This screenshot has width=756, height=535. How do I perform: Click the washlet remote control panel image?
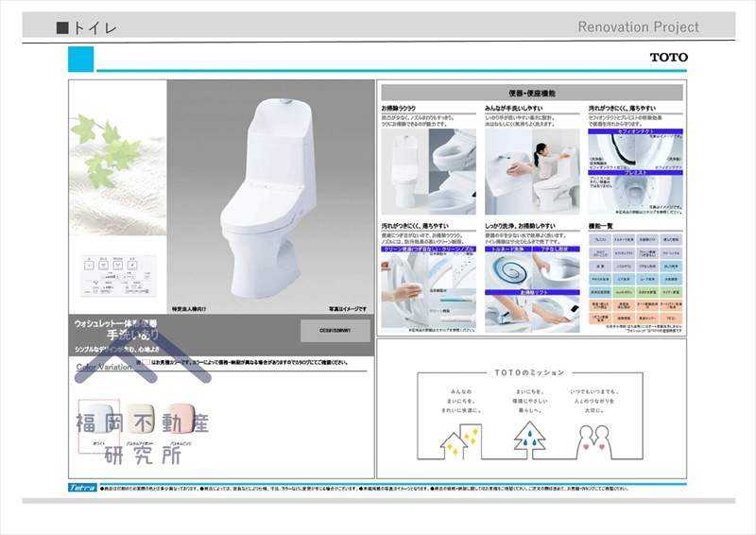(117, 275)
